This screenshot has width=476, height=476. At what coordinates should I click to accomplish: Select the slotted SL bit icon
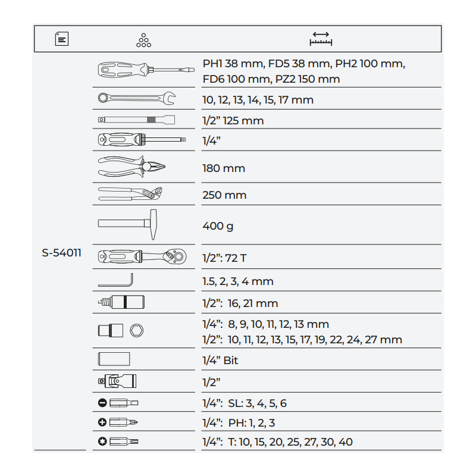(x=119, y=403)
